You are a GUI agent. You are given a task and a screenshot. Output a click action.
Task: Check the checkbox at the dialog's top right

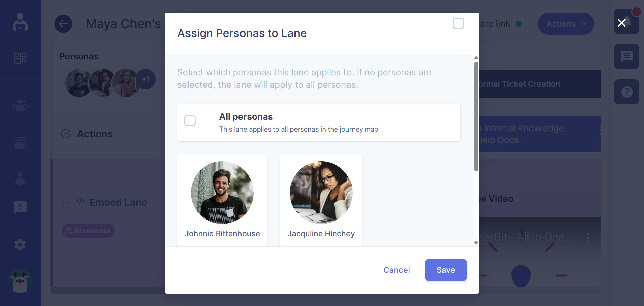tap(458, 23)
